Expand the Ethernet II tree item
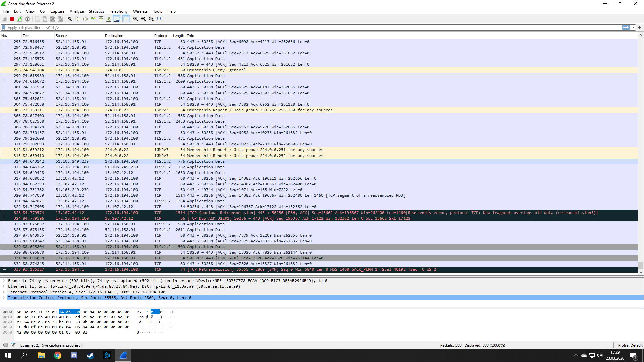644x362 pixels. coord(4,286)
